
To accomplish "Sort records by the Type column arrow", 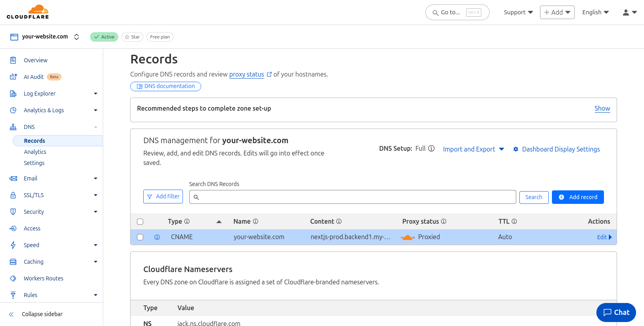I will pyautogui.click(x=219, y=222).
